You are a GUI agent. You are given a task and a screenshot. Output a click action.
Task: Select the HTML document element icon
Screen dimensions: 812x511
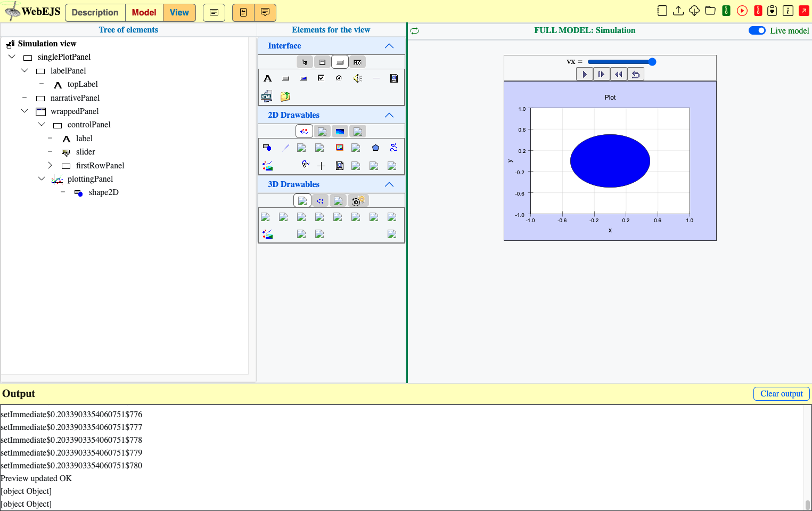[267, 96]
